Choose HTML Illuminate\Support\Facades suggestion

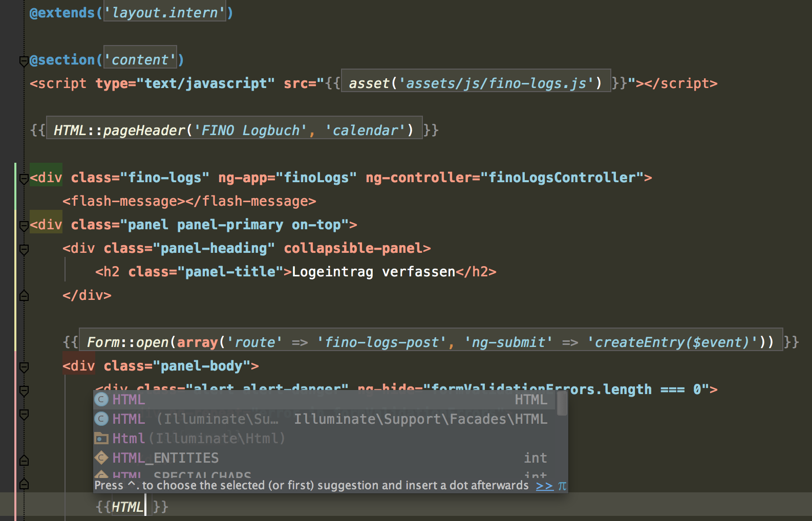click(325, 419)
